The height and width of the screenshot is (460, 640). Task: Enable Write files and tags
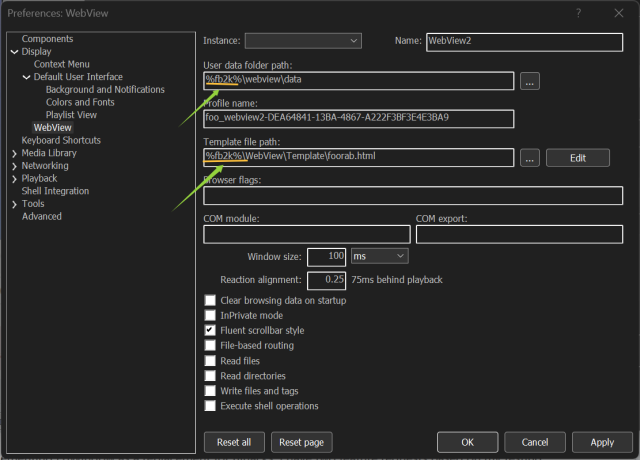(210, 391)
